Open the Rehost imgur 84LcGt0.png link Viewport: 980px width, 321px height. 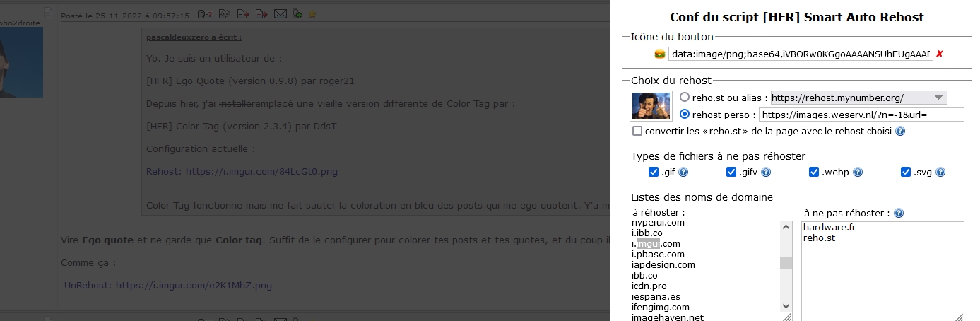point(242,171)
